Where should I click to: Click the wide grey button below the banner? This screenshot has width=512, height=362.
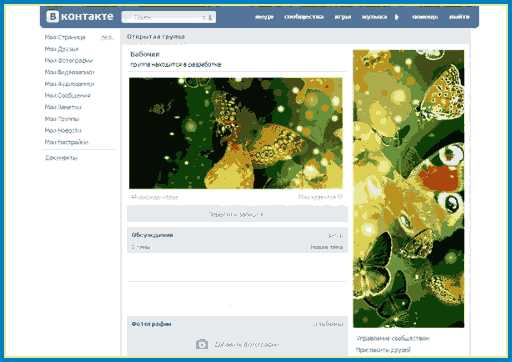237,214
